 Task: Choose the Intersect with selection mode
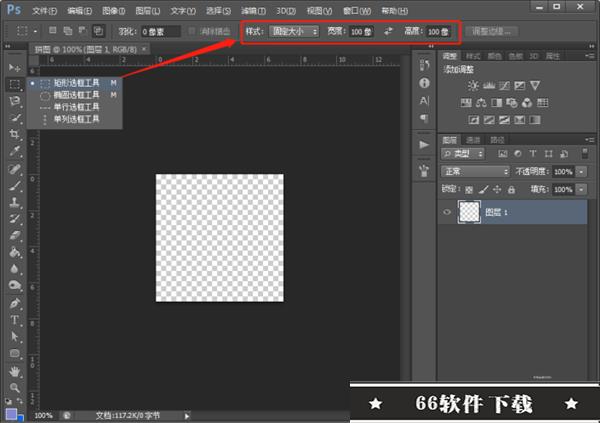(98, 31)
